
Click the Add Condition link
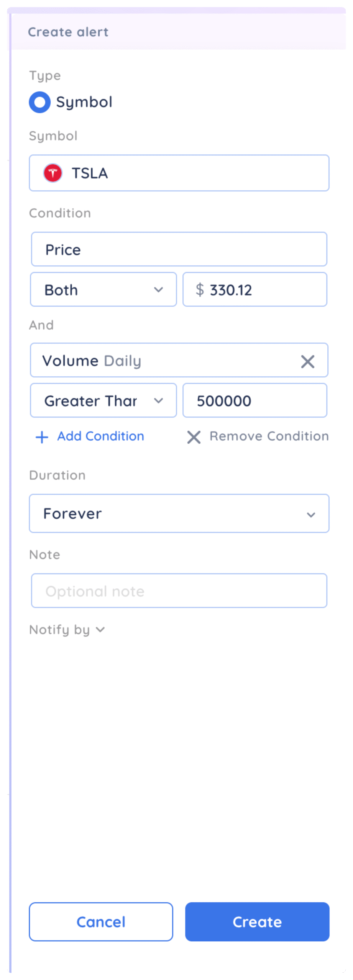(100, 436)
